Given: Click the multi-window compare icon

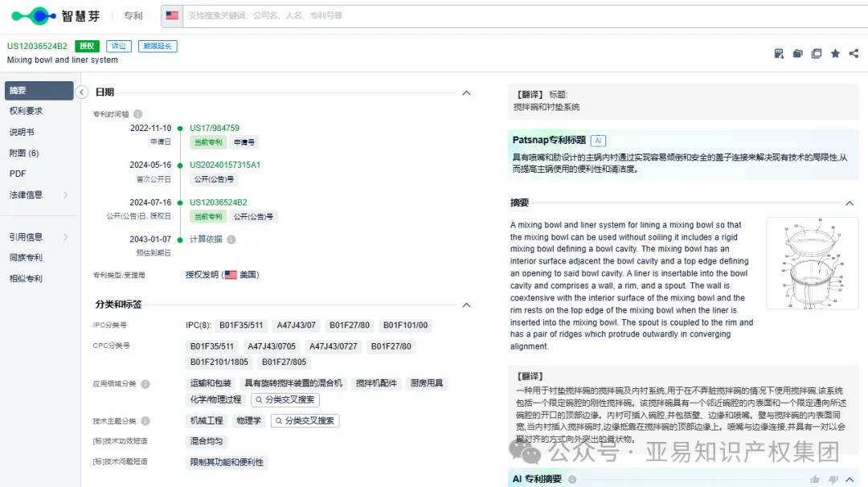Looking at the screenshot, I should [817, 53].
